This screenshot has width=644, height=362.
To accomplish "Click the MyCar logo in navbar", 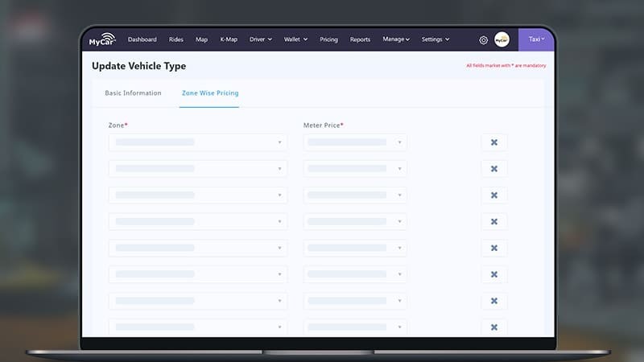I will (102, 39).
